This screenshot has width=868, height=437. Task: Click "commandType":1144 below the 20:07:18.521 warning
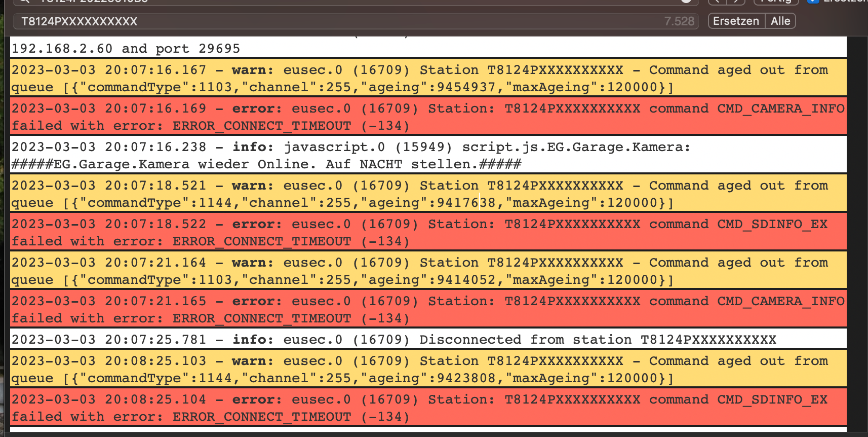click(156, 203)
